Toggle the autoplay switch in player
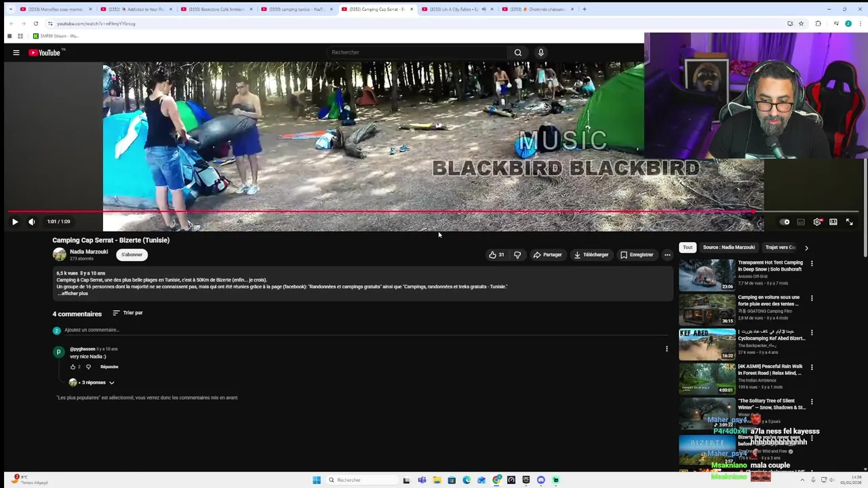The image size is (868, 488). click(x=785, y=222)
